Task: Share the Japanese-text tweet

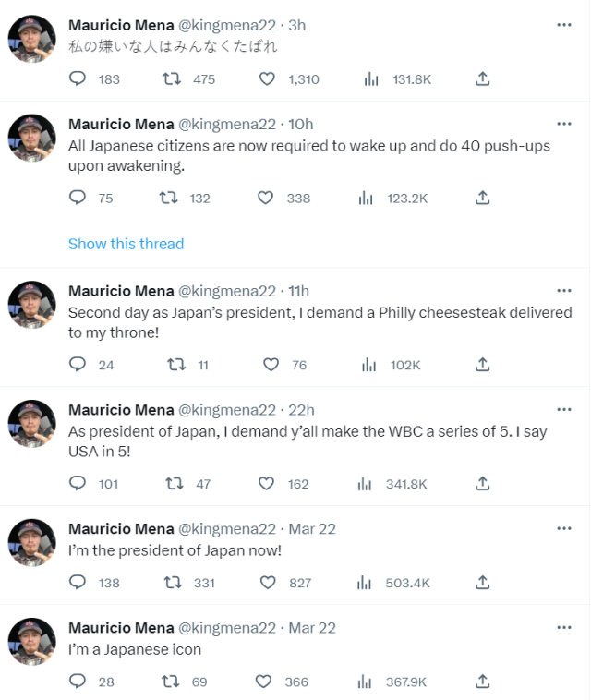Action: coord(482,79)
